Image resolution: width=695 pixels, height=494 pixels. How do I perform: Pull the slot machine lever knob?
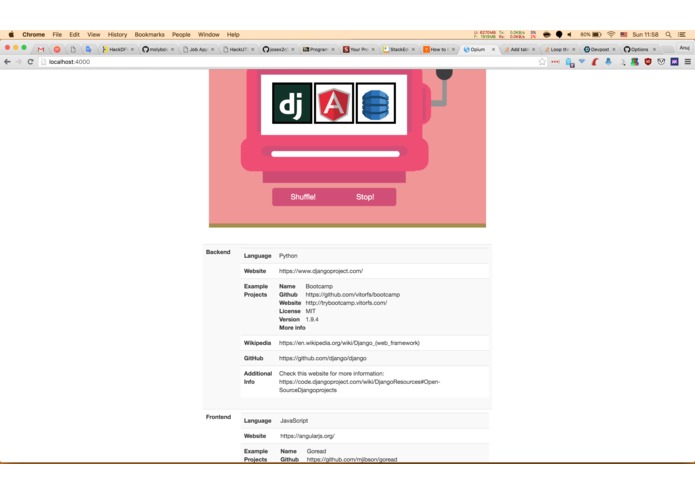[x=444, y=74]
